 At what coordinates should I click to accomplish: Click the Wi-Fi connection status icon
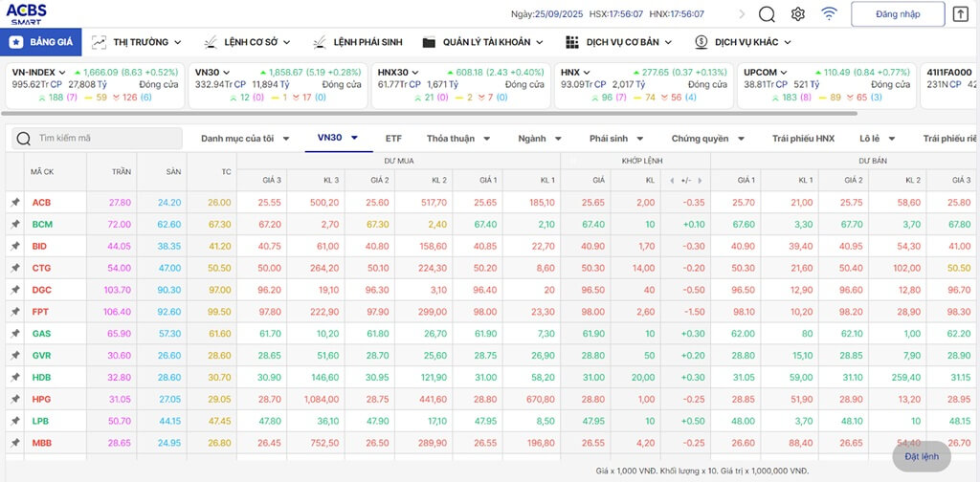[x=829, y=14]
